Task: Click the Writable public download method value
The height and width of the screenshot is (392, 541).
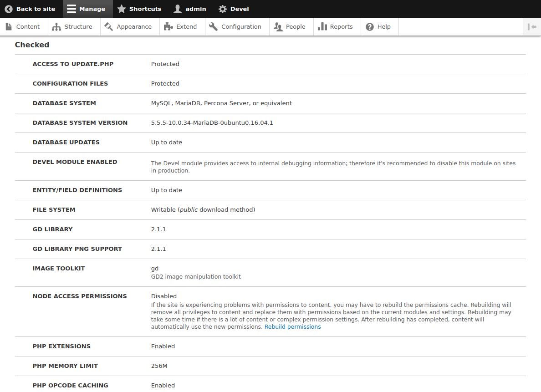Action: pyautogui.click(x=203, y=210)
